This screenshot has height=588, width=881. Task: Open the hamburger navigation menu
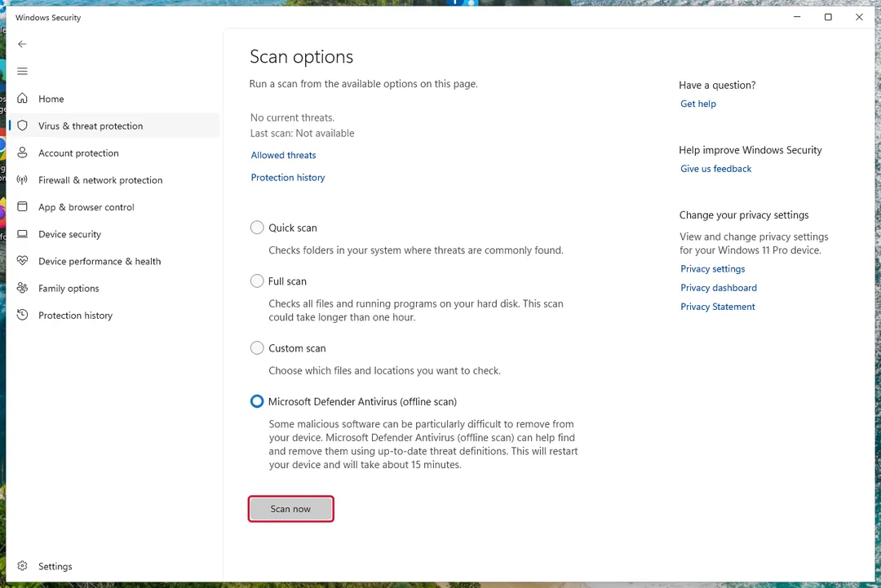coord(22,71)
